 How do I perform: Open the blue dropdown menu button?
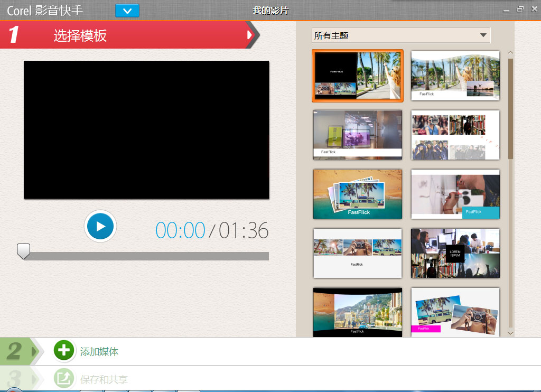[x=127, y=11]
